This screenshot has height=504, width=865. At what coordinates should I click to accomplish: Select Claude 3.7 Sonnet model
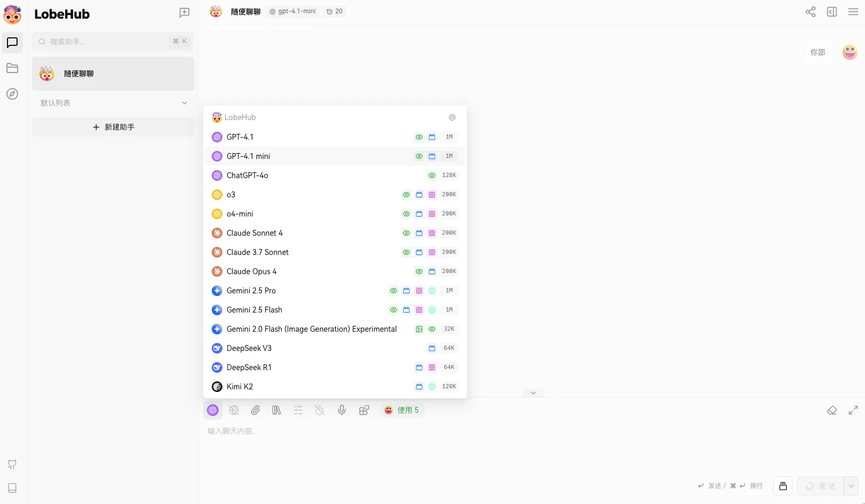pyautogui.click(x=335, y=252)
